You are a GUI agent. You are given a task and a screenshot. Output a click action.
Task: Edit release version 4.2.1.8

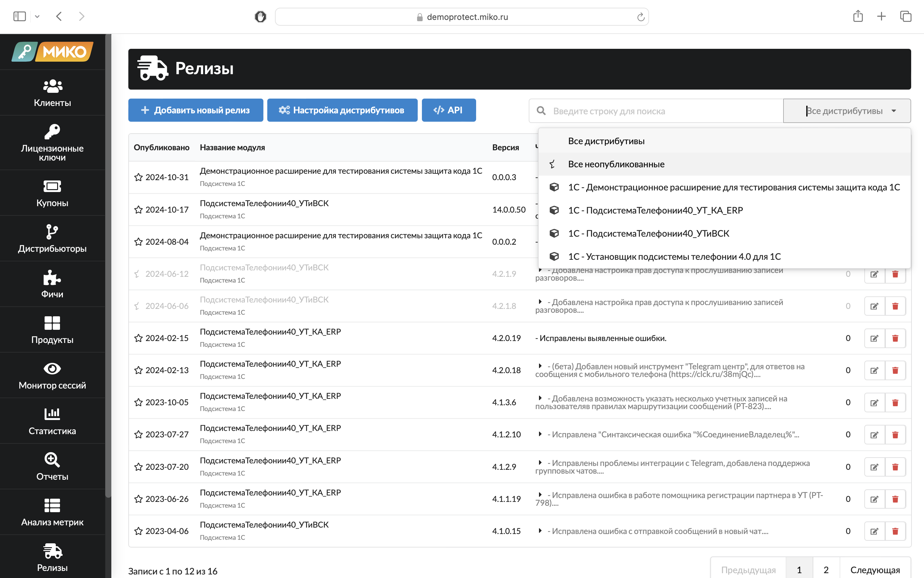874,306
